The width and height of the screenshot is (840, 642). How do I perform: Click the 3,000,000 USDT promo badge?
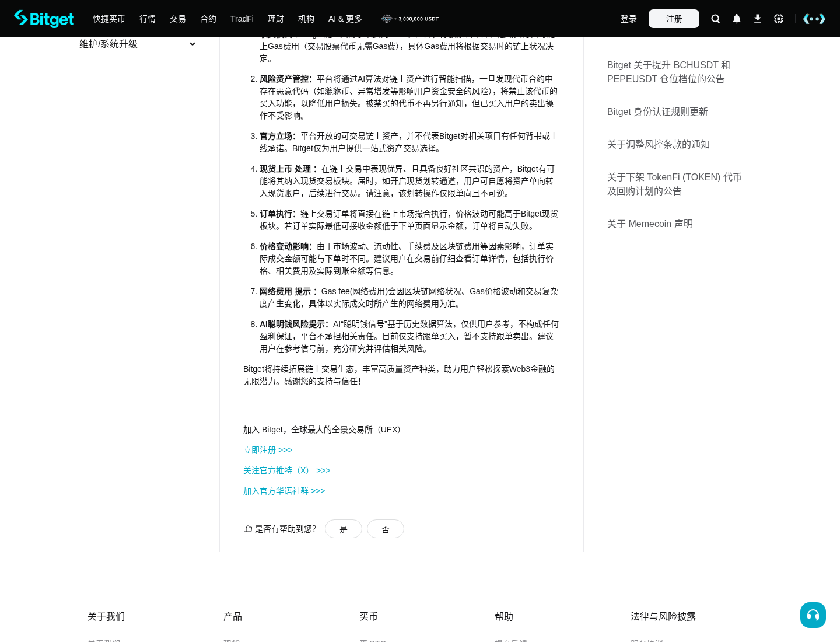coord(410,19)
